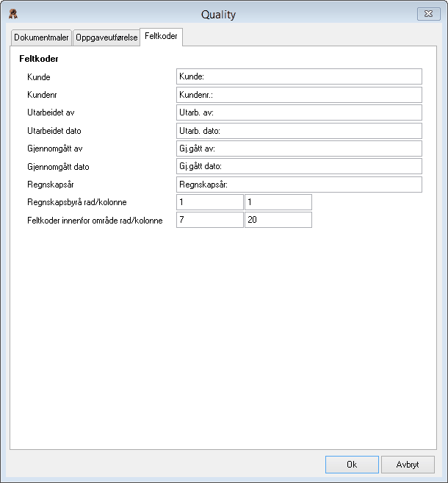Click the Kundenr input field
This screenshot has height=483, width=448.
coord(299,95)
